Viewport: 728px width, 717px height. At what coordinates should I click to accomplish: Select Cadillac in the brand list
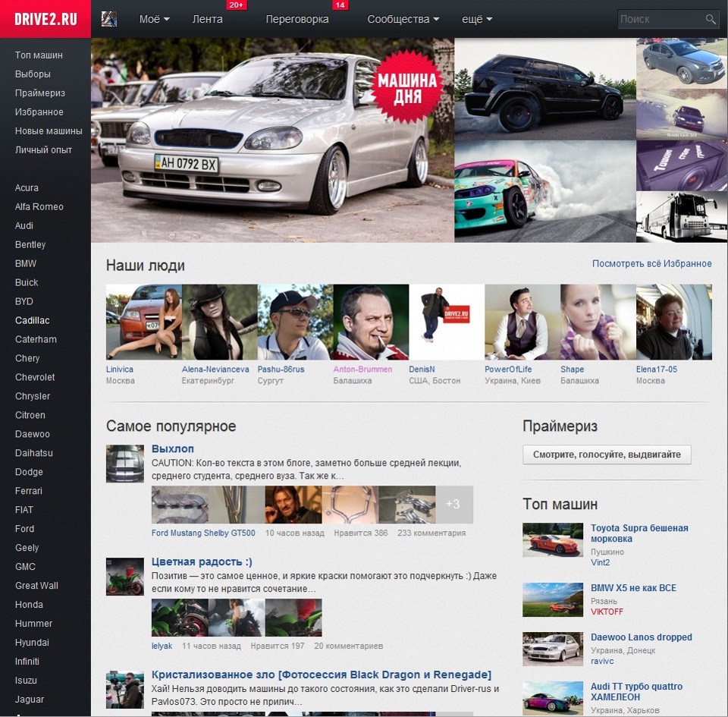coord(33,320)
